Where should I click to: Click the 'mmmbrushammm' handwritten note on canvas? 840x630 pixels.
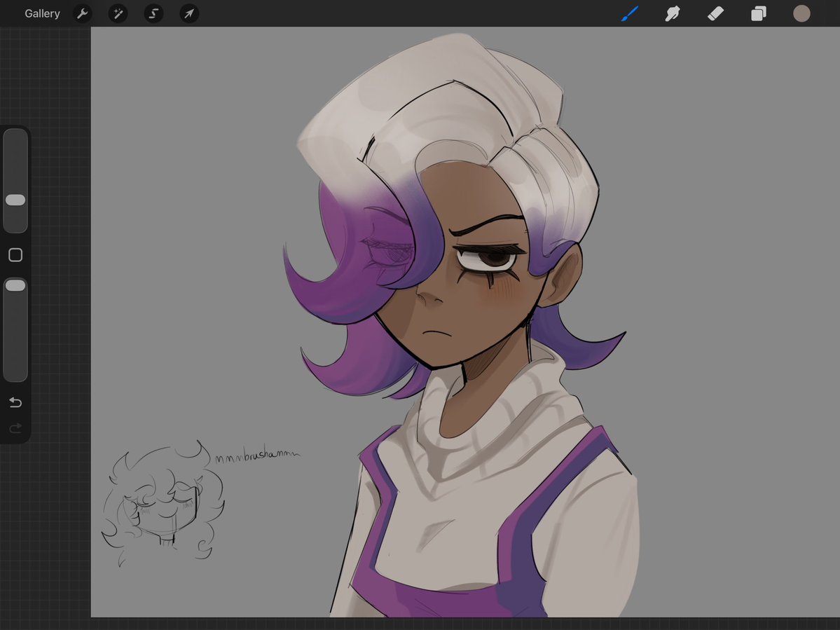(258, 456)
